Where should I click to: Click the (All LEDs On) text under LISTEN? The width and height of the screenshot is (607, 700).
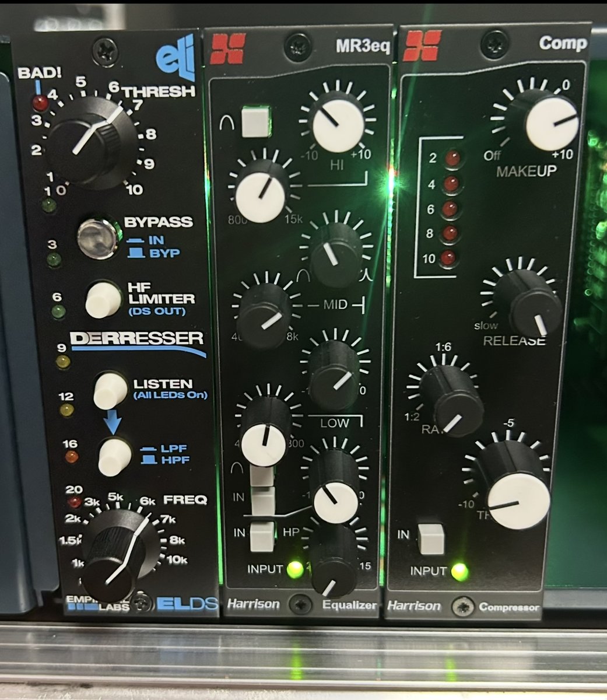click(x=170, y=397)
